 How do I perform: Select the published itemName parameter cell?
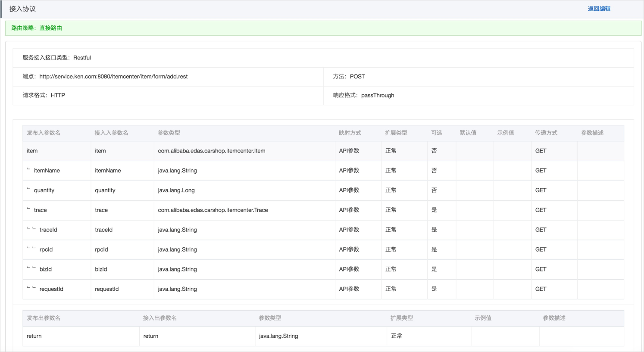pos(57,171)
